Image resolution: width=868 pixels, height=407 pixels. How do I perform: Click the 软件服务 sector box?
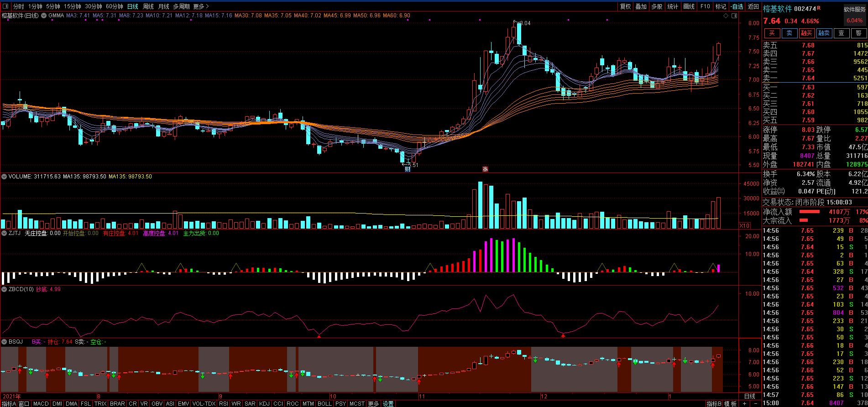coord(854,10)
